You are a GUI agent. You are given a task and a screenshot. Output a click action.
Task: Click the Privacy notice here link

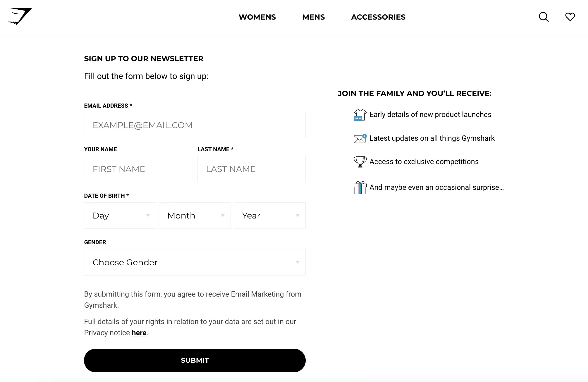pos(139,333)
